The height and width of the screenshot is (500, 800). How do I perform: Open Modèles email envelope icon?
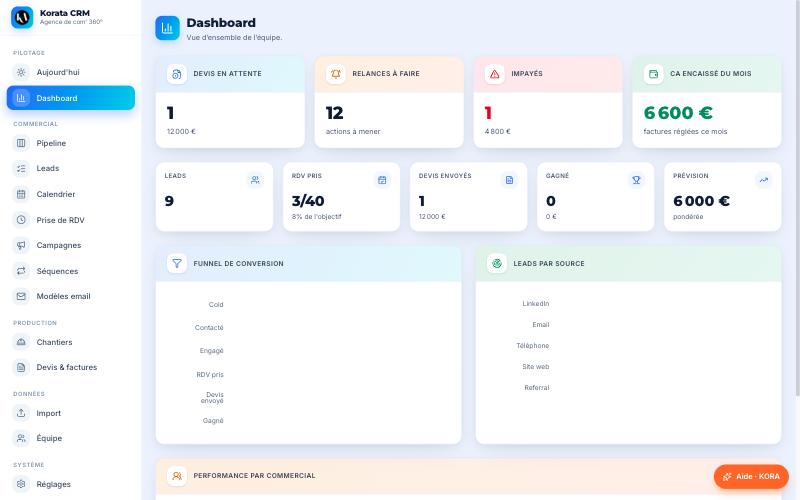pos(21,296)
